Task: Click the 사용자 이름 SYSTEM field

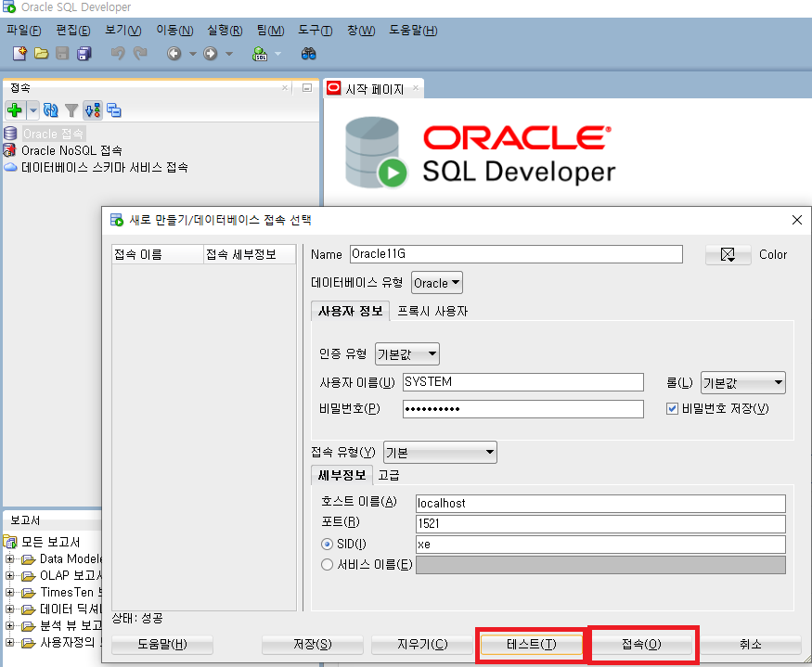Action: (x=523, y=382)
